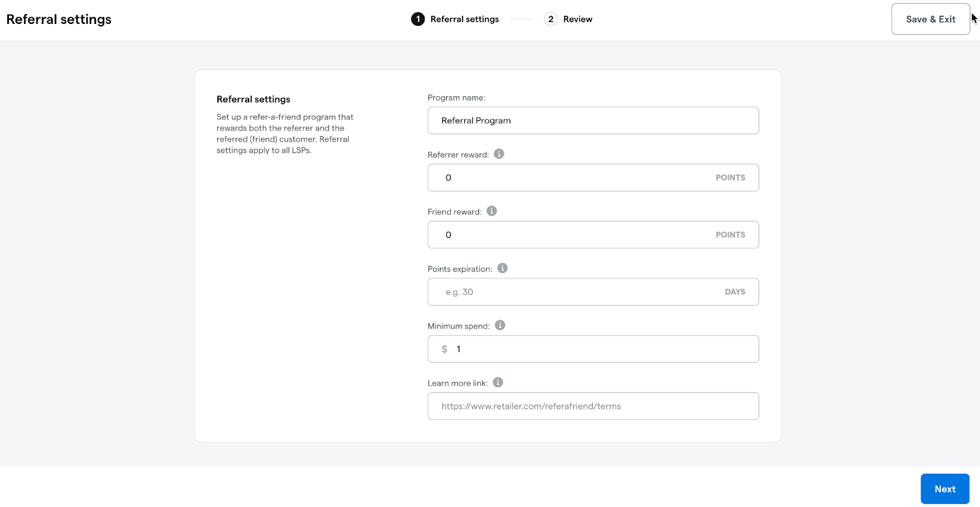Go to step 2 Review
Viewport: 980px width, 507px height.
pyautogui.click(x=568, y=19)
